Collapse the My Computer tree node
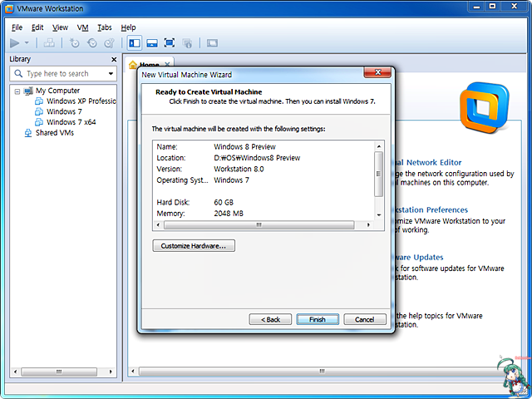Screen dimensions: 532x399 [x=17, y=91]
